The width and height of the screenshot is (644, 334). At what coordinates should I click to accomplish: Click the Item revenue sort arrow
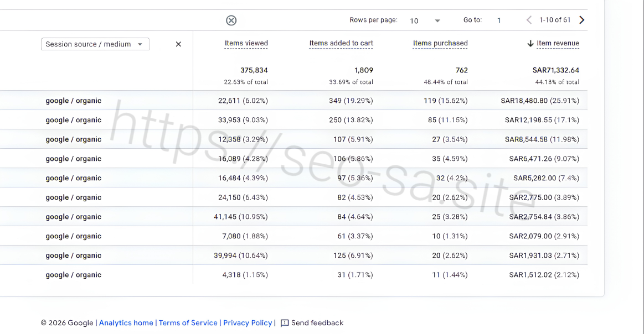(530, 43)
